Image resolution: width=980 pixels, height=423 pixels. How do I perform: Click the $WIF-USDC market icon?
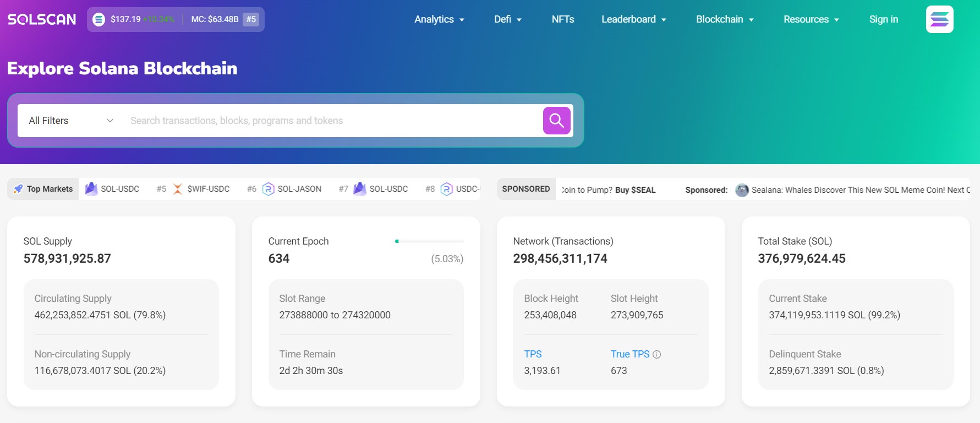pos(178,189)
